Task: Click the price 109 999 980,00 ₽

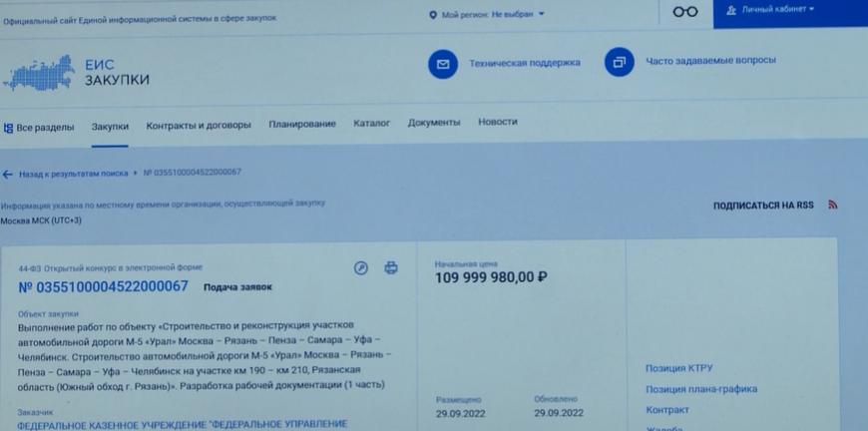Action: [x=491, y=277]
